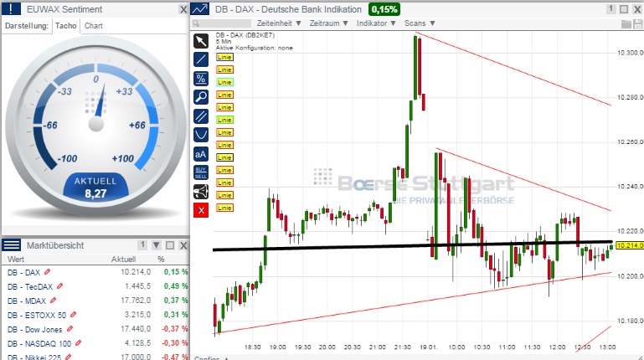The image size is (644, 360).
Task: Click the save disk icon in chart toolbar
Action: pyautogui.click(x=637, y=23)
